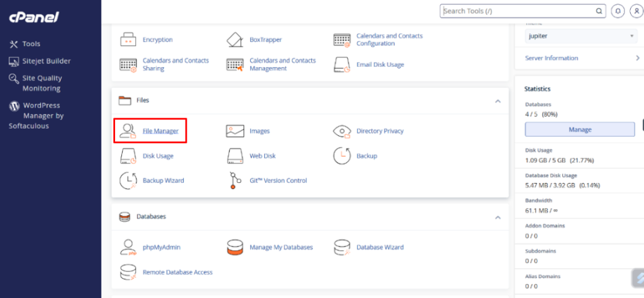
Task: Open Sitejet Builder from sidebar
Action: [x=46, y=61]
